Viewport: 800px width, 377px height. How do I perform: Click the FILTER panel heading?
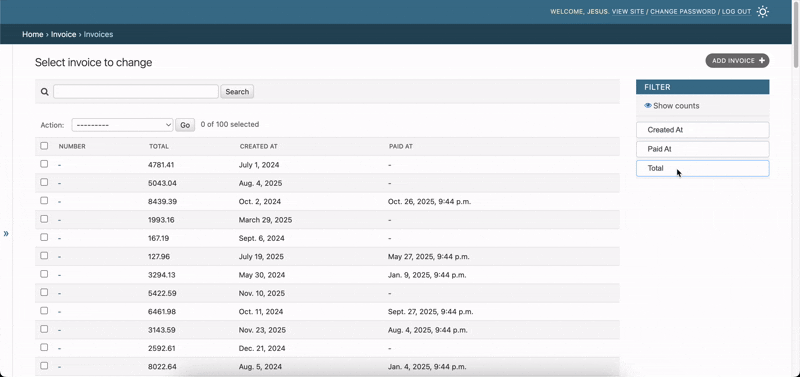tap(703, 87)
